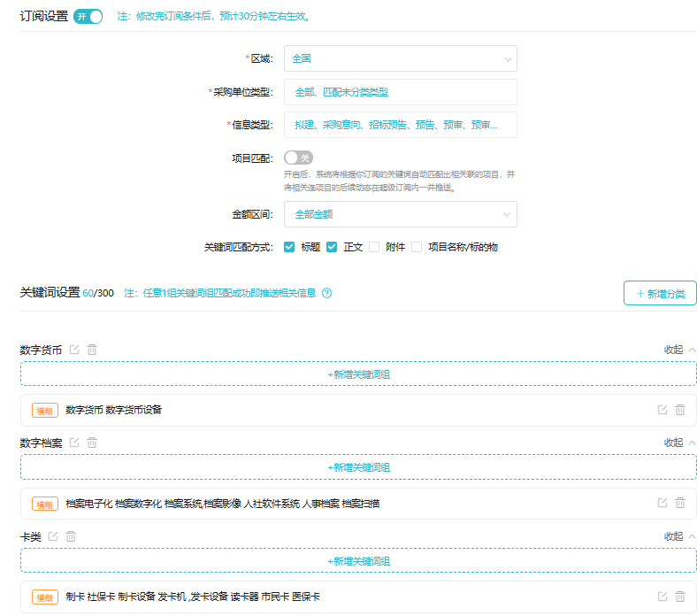Tick the 项目名称/标的物 checkbox
This screenshot has width=697, height=616.
click(x=417, y=247)
